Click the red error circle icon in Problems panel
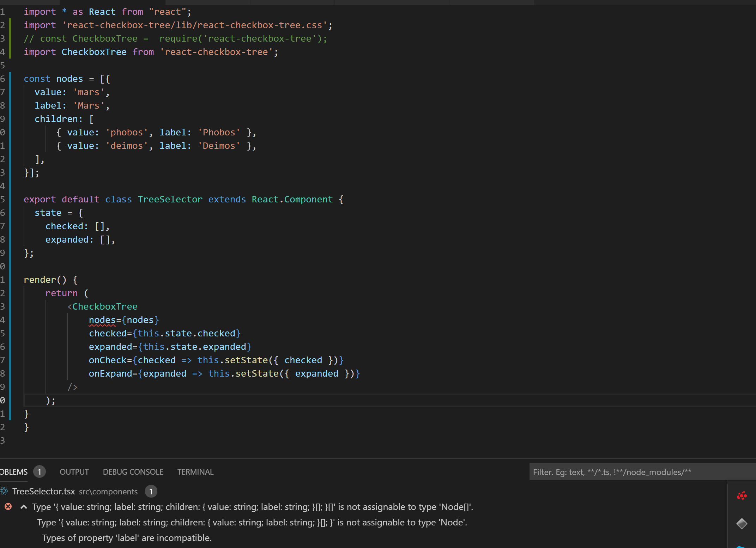 (8, 507)
